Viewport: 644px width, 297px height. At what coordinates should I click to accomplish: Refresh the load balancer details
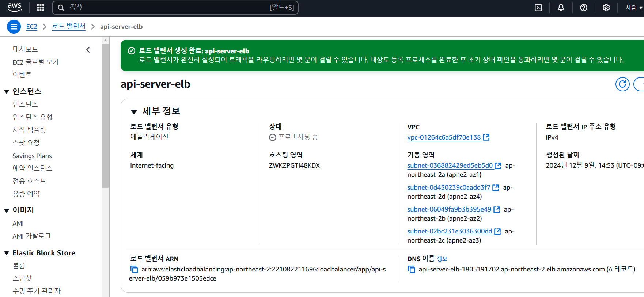622,84
